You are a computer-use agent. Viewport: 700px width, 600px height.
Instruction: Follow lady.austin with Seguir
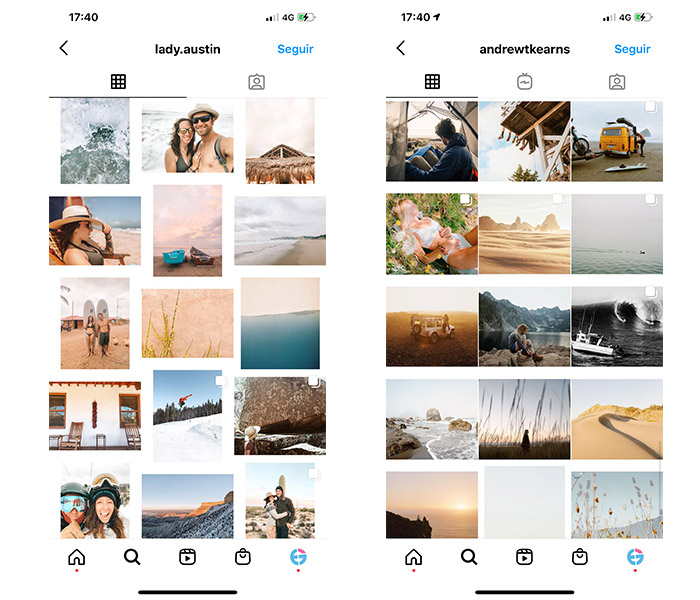[x=295, y=49]
